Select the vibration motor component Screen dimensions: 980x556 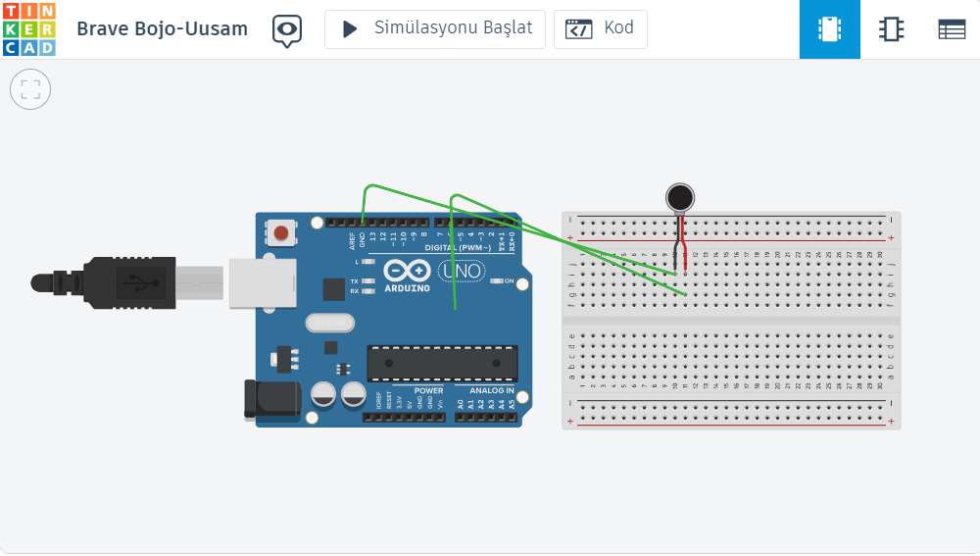(680, 198)
